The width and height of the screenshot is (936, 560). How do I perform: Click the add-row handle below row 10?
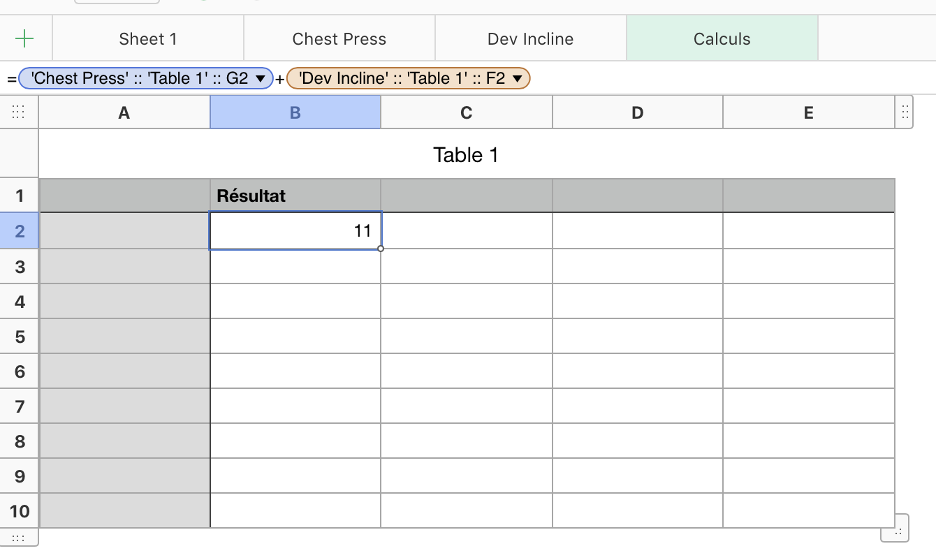19,538
